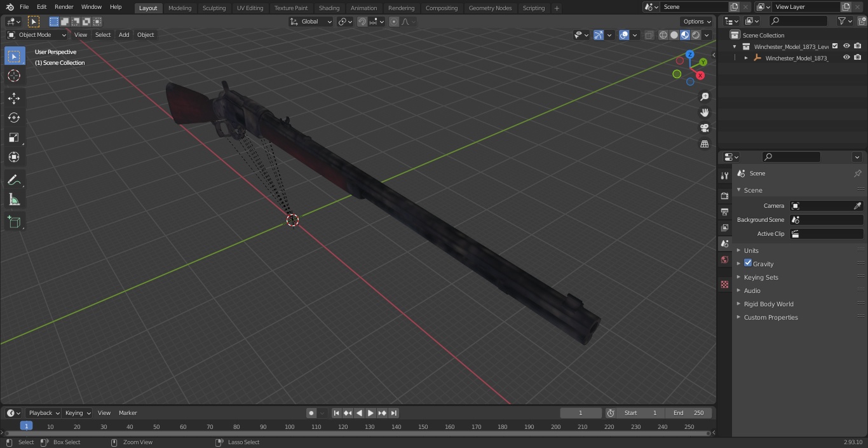Switch to Wireframe viewport shading
Image resolution: width=868 pixels, height=448 pixels.
(663, 35)
